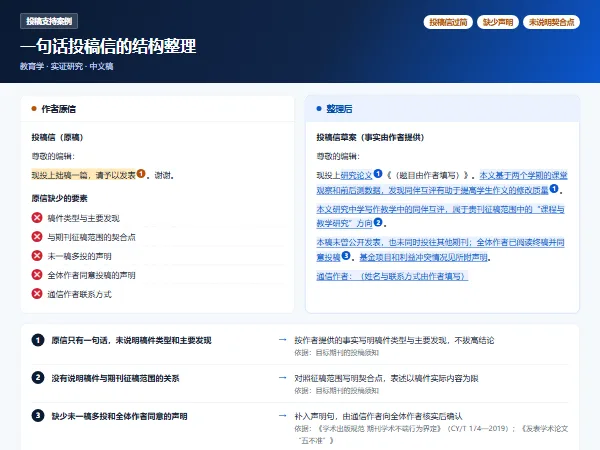Click underlined 通信作者 placeholder line
This screenshot has height=450, width=600.
[x=392, y=276]
